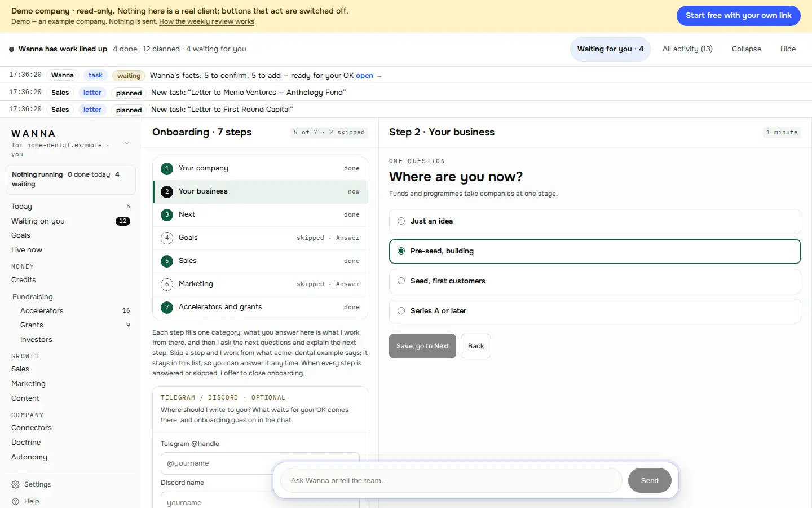Click the step 3 circle beside Next
The image size is (812, 508).
[x=167, y=214]
